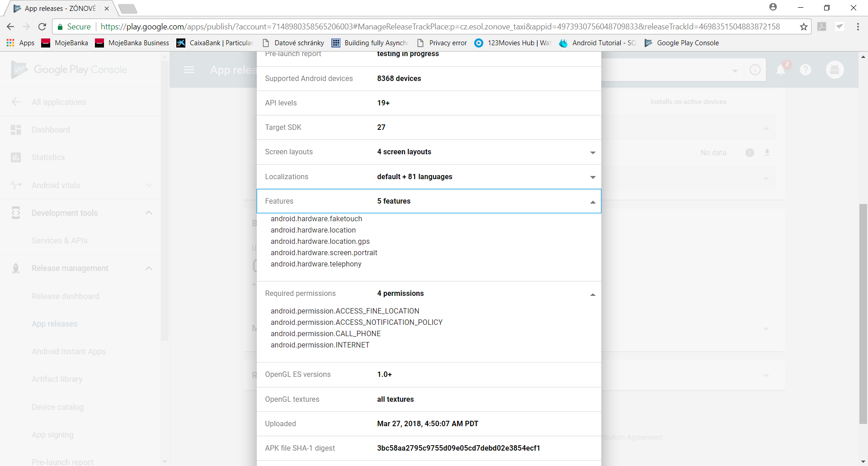Click the page vertical scrollbar thumb

[x=863, y=314]
